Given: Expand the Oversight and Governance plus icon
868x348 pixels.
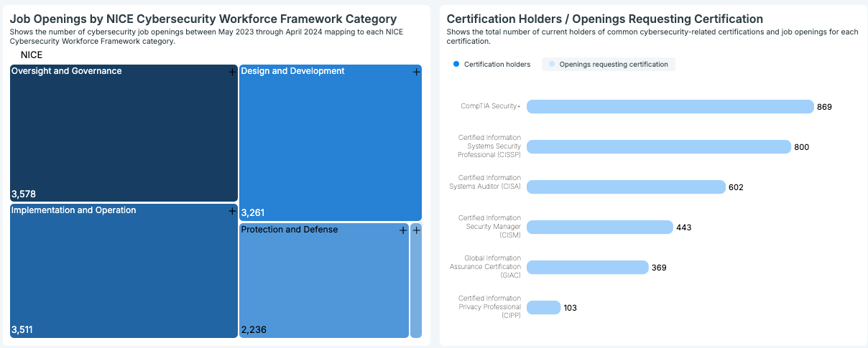Looking at the screenshot, I should (x=232, y=72).
